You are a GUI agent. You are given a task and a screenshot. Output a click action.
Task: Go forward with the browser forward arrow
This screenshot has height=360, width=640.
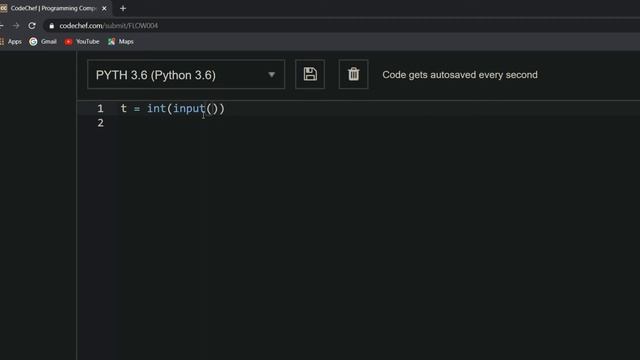pyautogui.click(x=16, y=26)
